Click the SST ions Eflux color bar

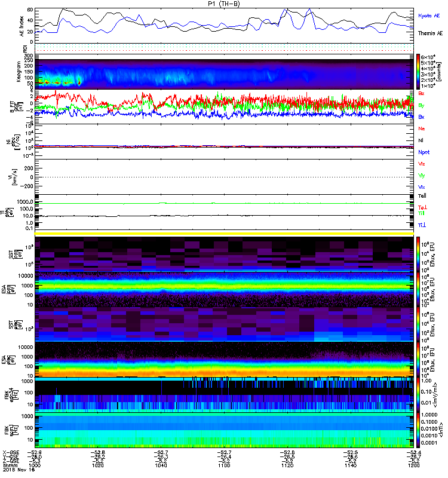click(418, 254)
